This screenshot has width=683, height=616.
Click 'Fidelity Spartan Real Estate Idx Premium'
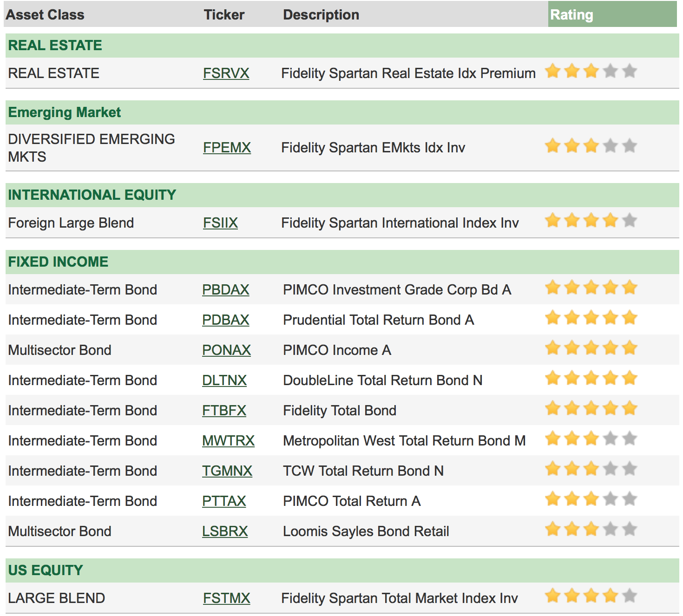click(408, 73)
